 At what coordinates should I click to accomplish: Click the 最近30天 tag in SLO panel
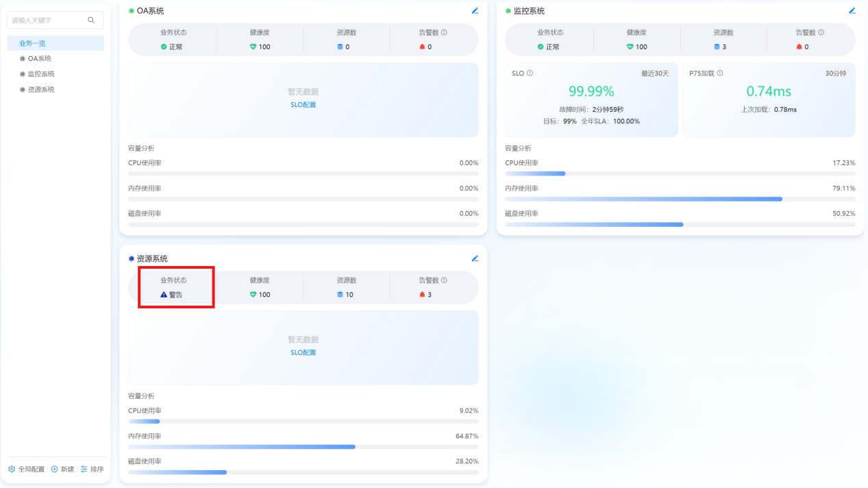[x=655, y=73]
